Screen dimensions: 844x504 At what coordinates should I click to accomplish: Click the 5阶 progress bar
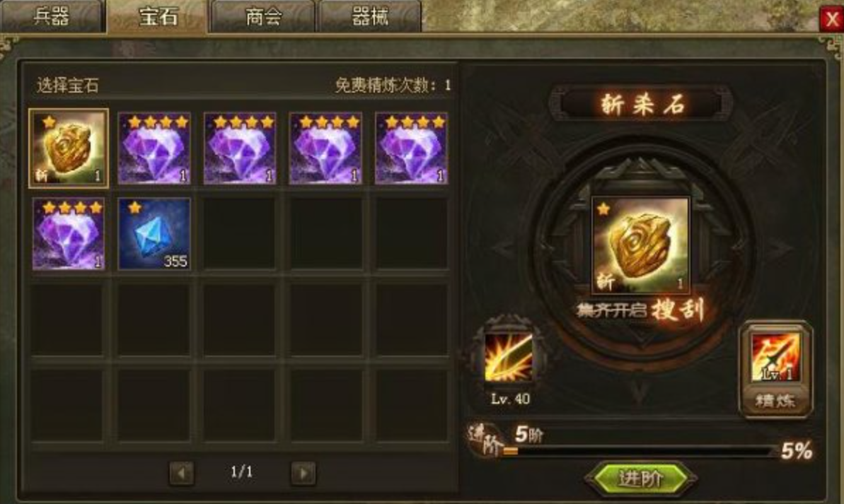click(x=640, y=451)
